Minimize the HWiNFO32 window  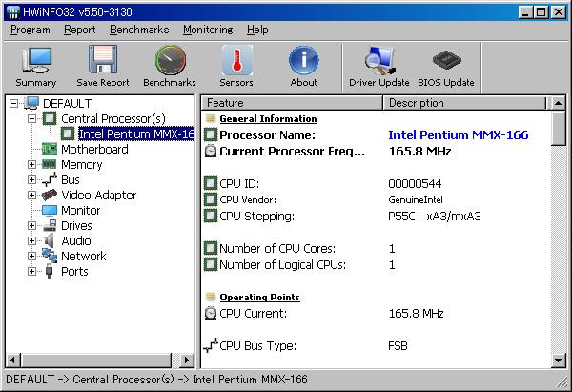(x=525, y=12)
